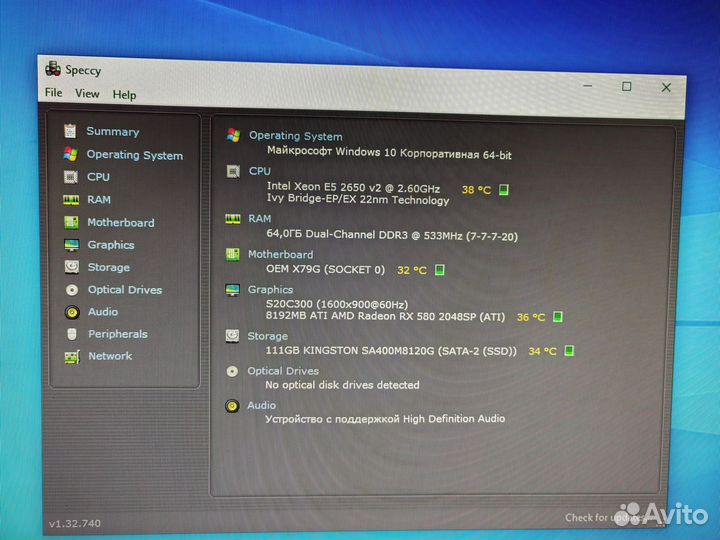
Task: Click the RAM heading in summary panel
Action: coord(259,219)
